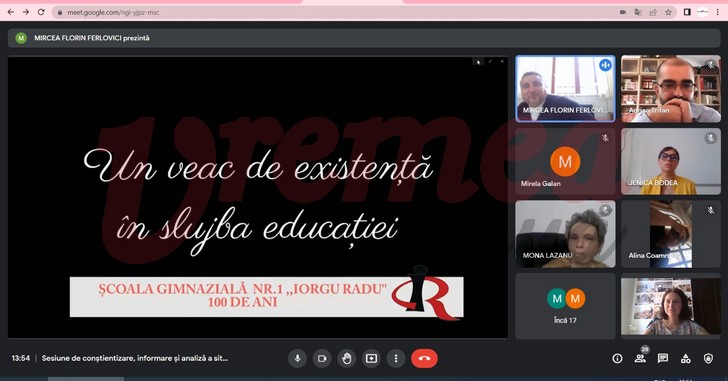The width and height of the screenshot is (728, 381).
Task: Toggle the camera in the call bar
Action: [322, 358]
